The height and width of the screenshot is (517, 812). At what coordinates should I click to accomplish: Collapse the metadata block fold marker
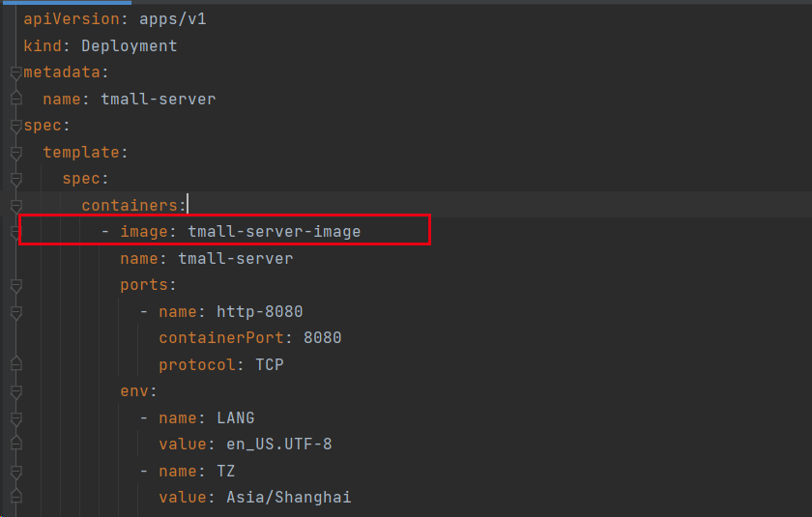point(15,72)
